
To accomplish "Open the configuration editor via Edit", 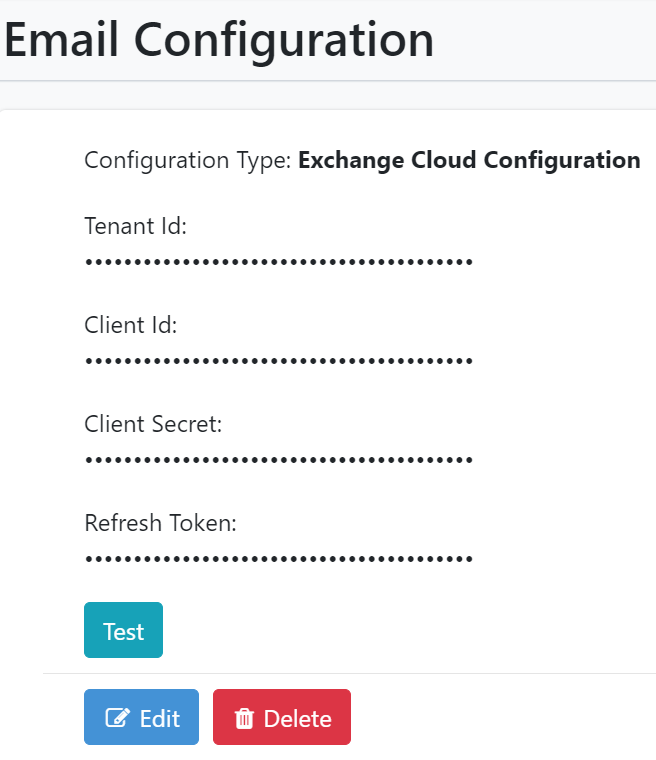I will tap(141, 717).
